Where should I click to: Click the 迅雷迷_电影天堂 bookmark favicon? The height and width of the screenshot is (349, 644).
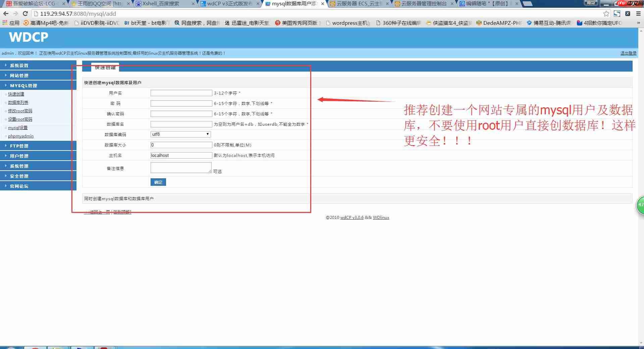[227, 23]
